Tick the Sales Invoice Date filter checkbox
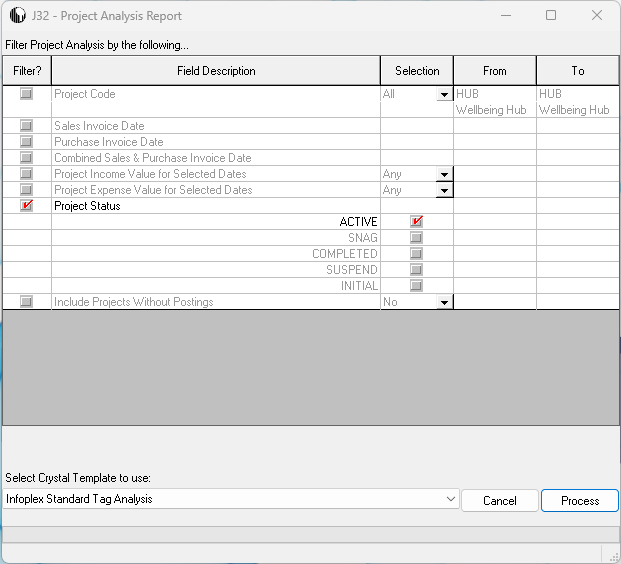The width and height of the screenshot is (621, 564). pos(26,126)
